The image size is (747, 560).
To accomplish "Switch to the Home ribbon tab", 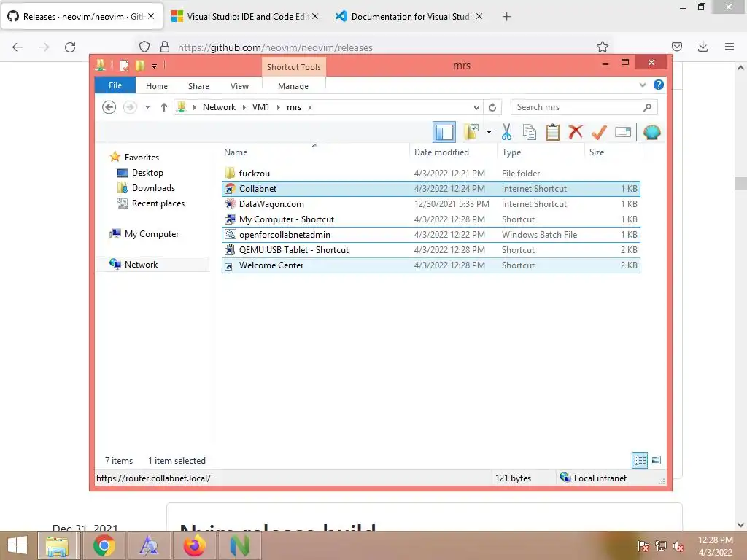I will point(157,86).
